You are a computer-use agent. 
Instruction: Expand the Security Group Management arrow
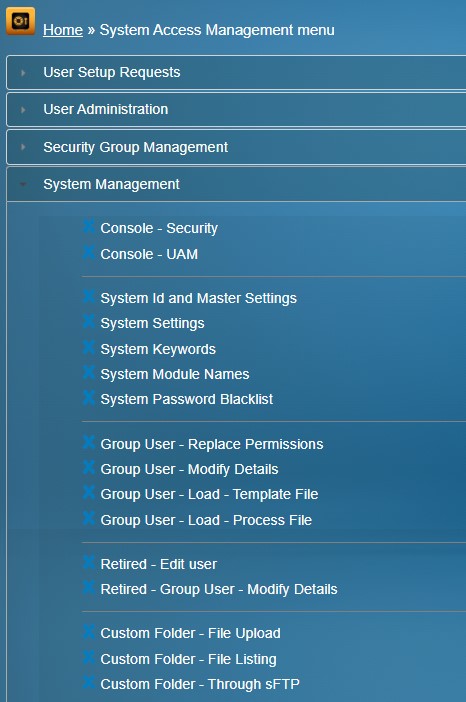[23, 147]
